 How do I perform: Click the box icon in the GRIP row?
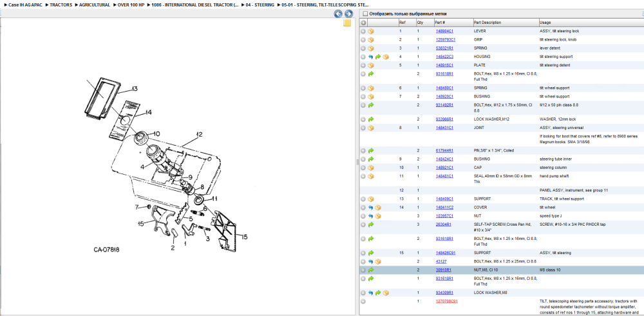[x=371, y=40]
